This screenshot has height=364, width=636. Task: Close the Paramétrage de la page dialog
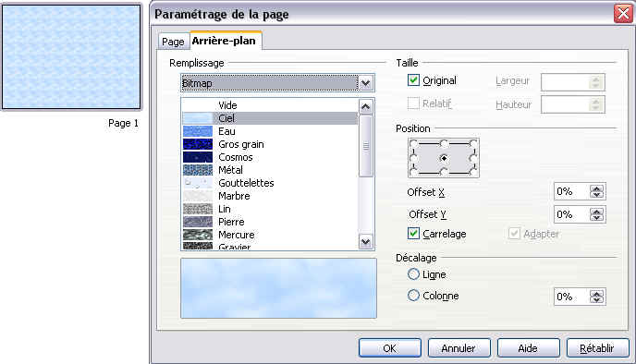click(x=623, y=14)
